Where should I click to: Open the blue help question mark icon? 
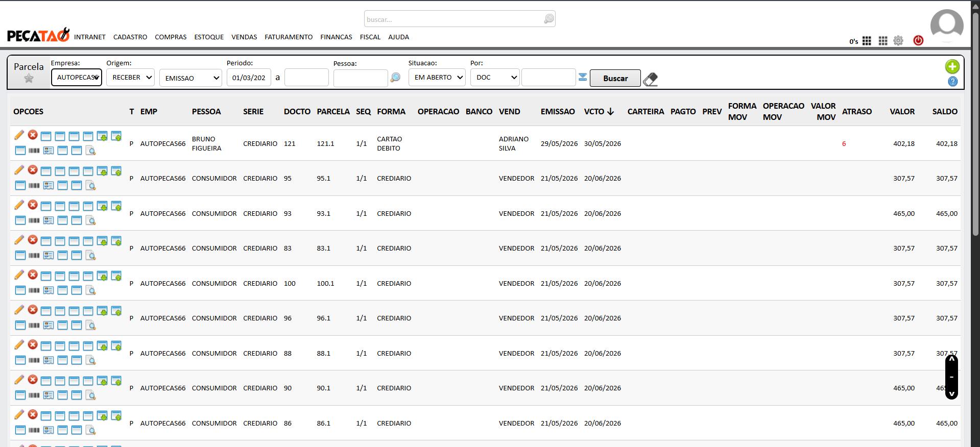(x=953, y=82)
